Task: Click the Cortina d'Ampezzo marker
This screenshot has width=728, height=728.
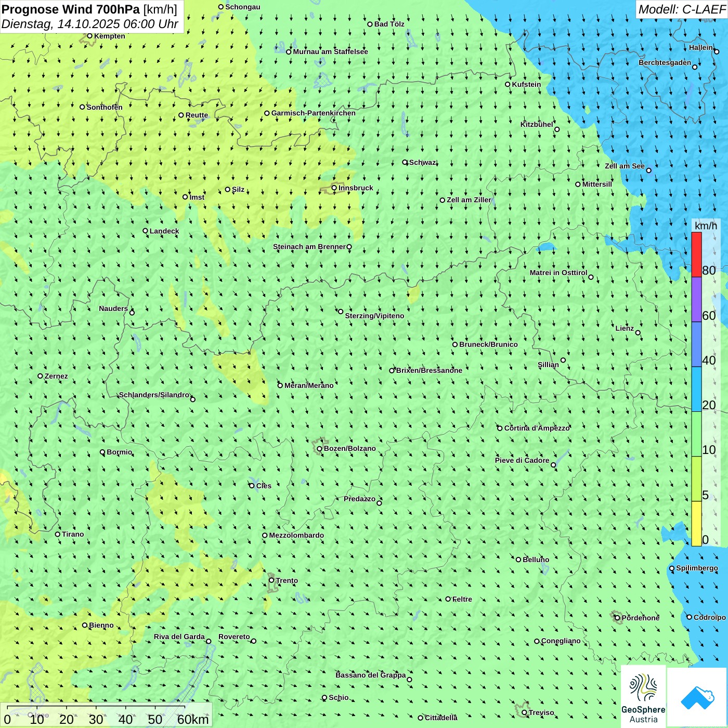Action: pos(500,428)
